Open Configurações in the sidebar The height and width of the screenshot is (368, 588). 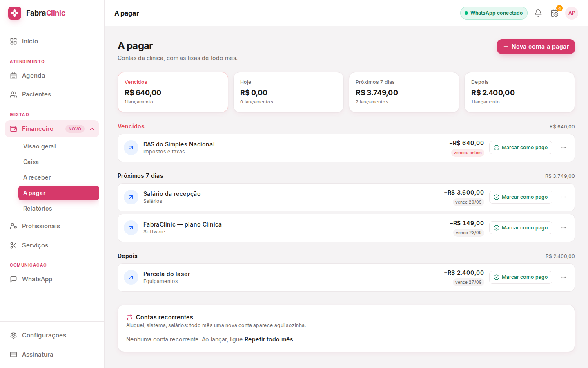[x=52, y=335]
